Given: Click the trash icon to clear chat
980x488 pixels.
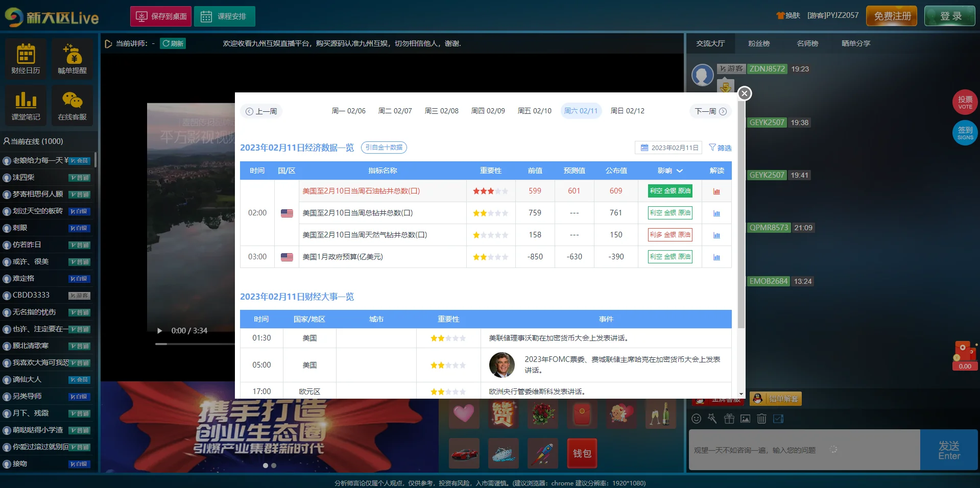Looking at the screenshot, I should (x=761, y=419).
